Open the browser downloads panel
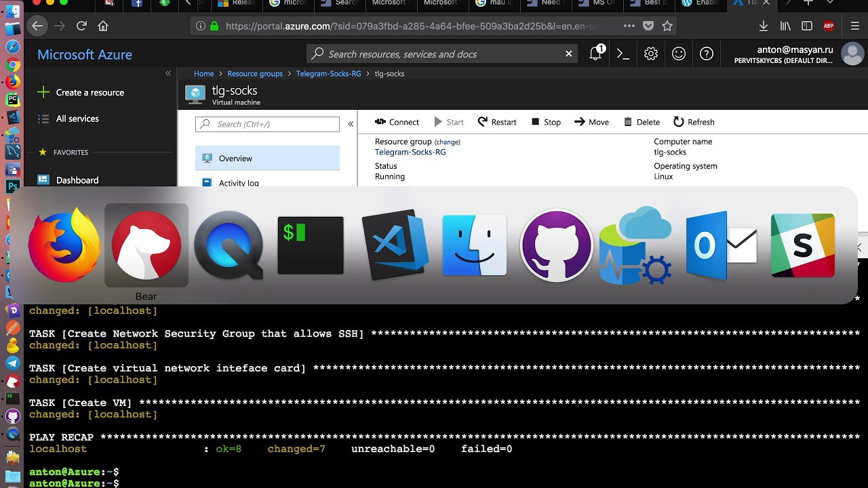 (x=764, y=26)
